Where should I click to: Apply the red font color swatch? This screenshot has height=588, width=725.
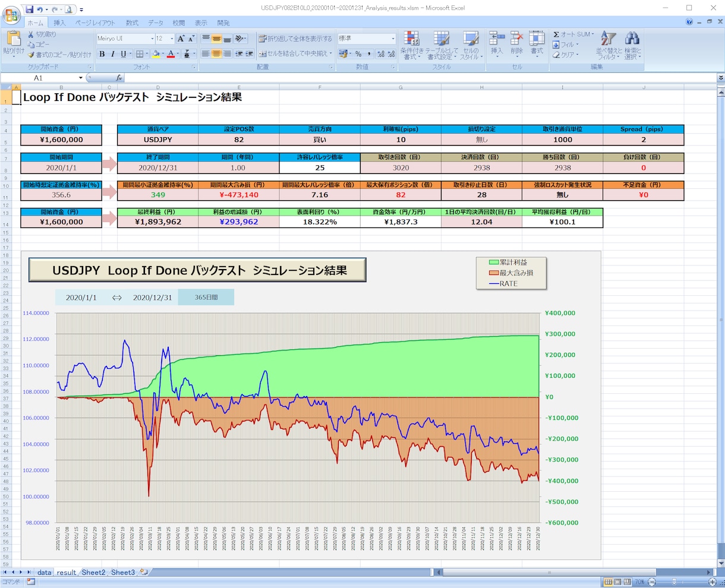170,54
